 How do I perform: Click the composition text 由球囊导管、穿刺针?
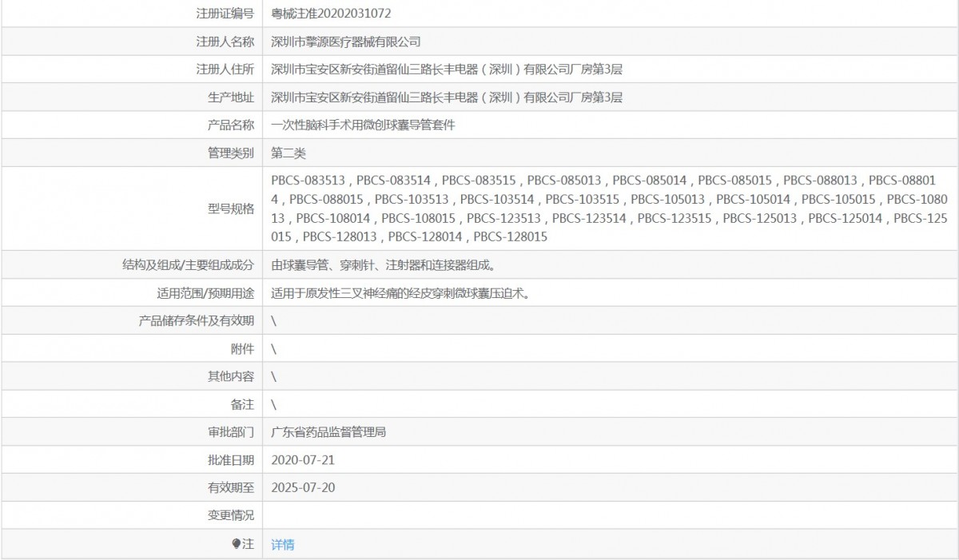click(326, 265)
